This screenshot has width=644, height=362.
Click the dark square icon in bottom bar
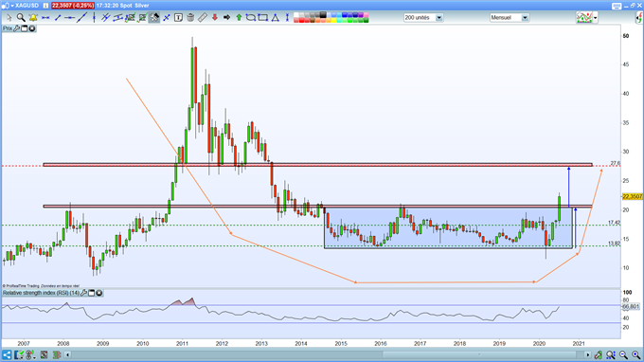click(44, 354)
